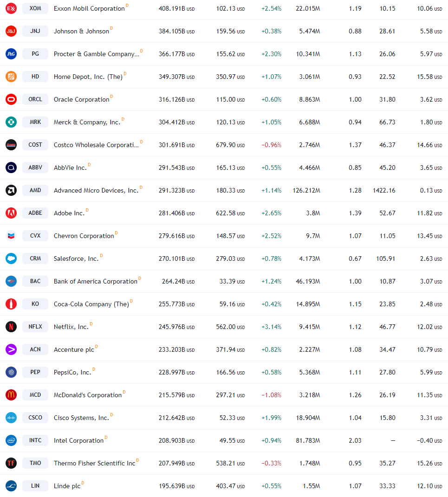The height and width of the screenshot is (497, 448).
Task: Open PepsiCo, Inc. company link
Action: tap(72, 373)
